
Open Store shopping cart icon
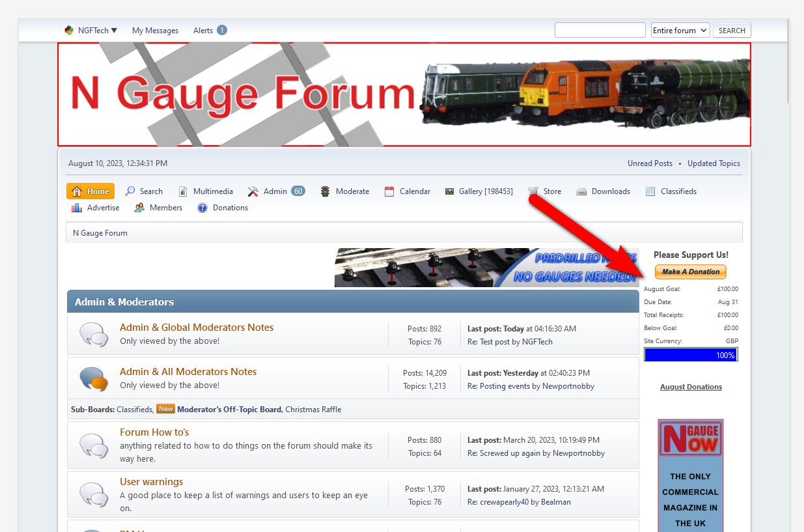(533, 191)
